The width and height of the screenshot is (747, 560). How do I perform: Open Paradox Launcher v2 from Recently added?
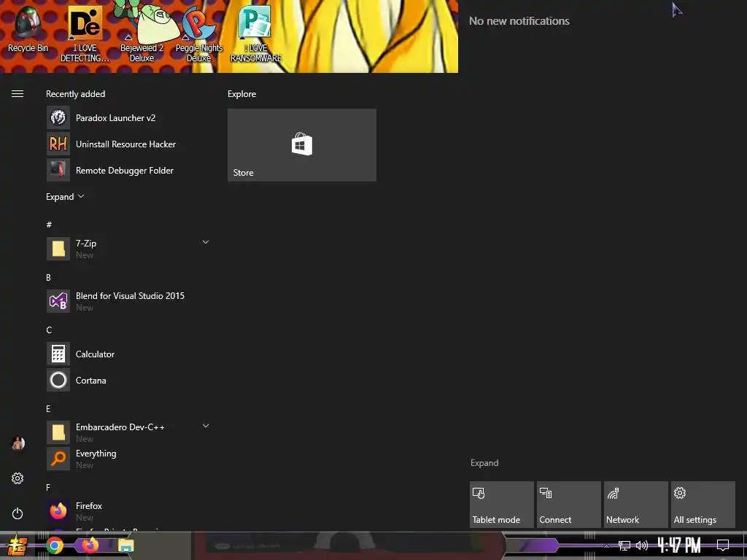128,117
